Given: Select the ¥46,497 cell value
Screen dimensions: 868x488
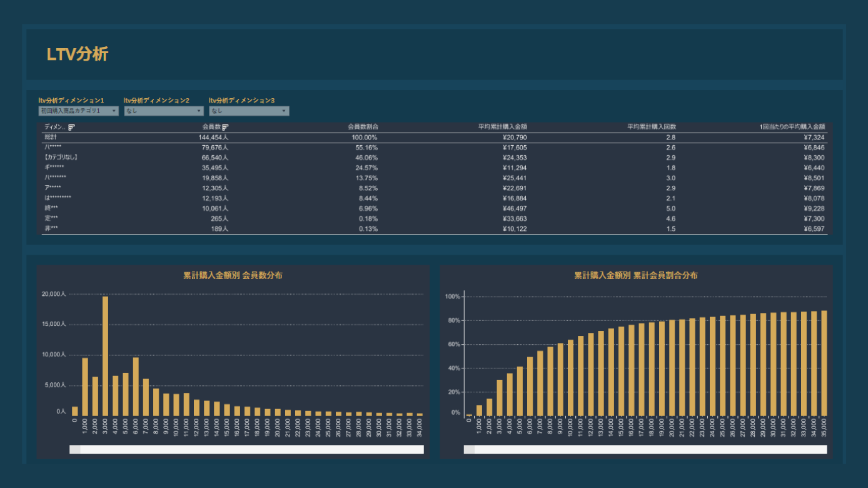Looking at the screenshot, I should click(x=515, y=208).
